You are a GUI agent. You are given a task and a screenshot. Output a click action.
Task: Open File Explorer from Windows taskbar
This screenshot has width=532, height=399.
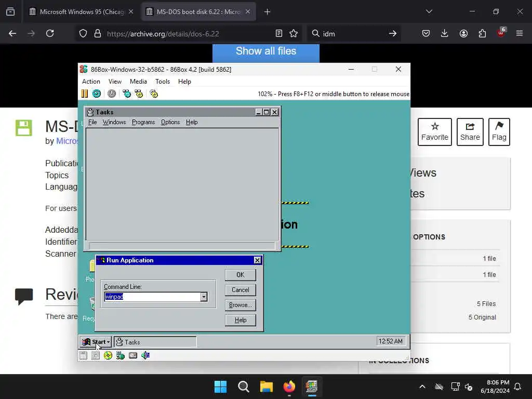[267, 387]
